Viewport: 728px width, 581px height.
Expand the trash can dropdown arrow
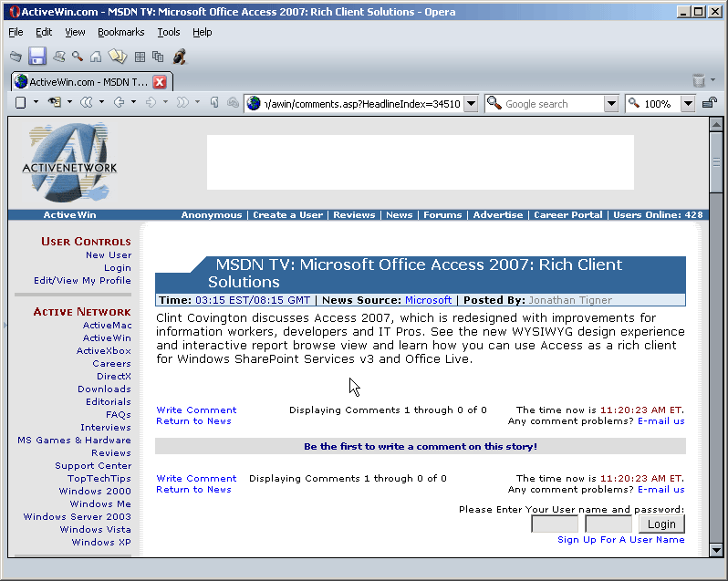tap(712, 80)
